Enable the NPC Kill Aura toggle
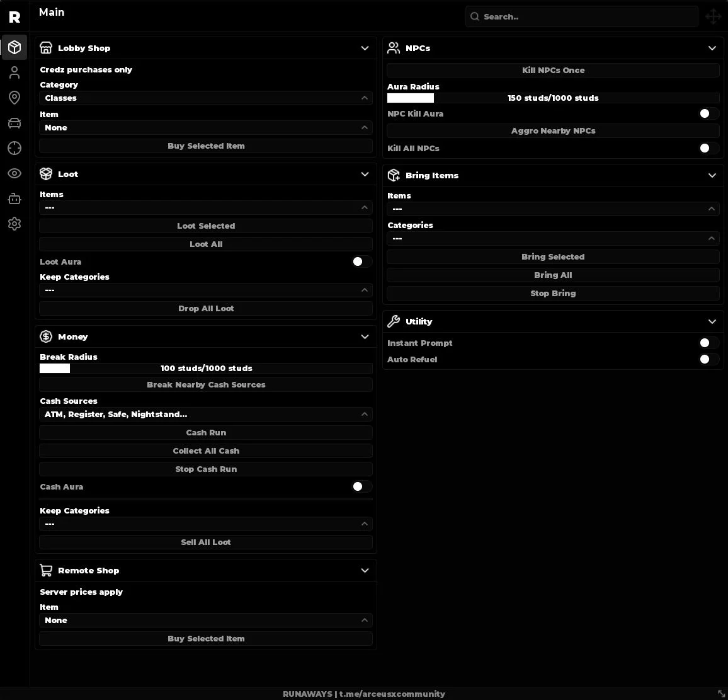Viewport: 728px width, 700px height. coord(708,114)
